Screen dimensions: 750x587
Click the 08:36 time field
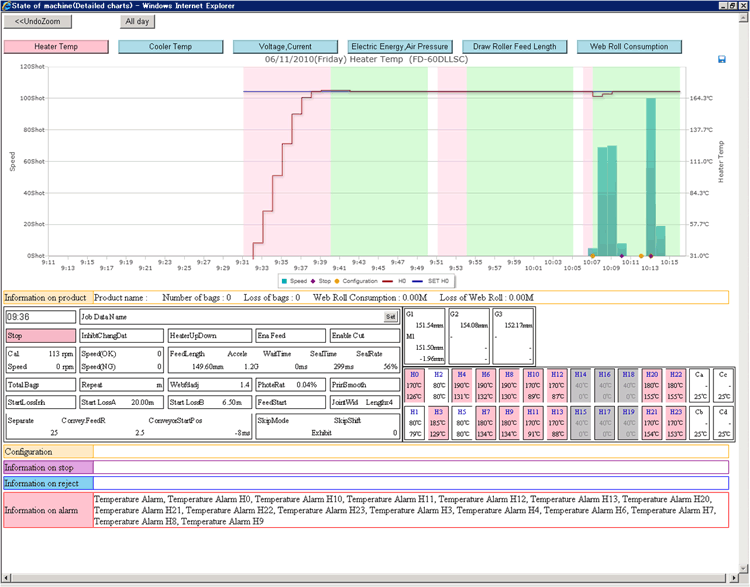40,316
